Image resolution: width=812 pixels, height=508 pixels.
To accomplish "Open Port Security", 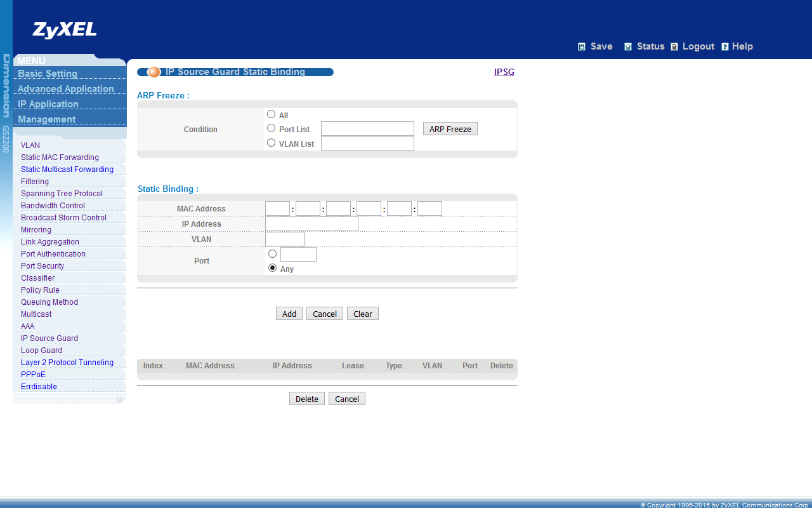I will pyautogui.click(x=43, y=266).
